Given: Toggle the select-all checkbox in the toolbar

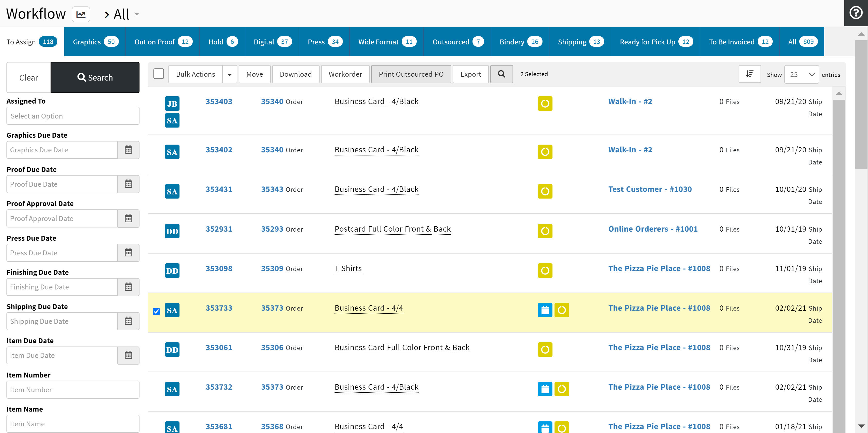Looking at the screenshot, I should (x=158, y=74).
